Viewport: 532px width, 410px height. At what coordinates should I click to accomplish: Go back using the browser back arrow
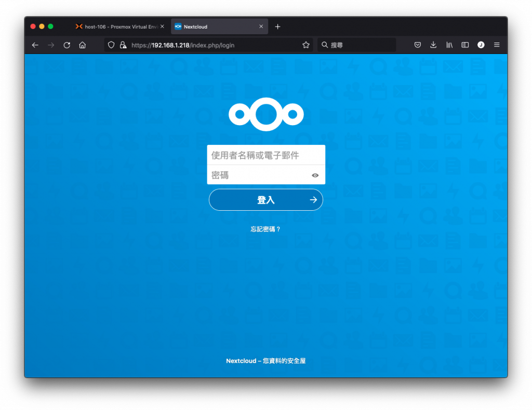[35, 45]
